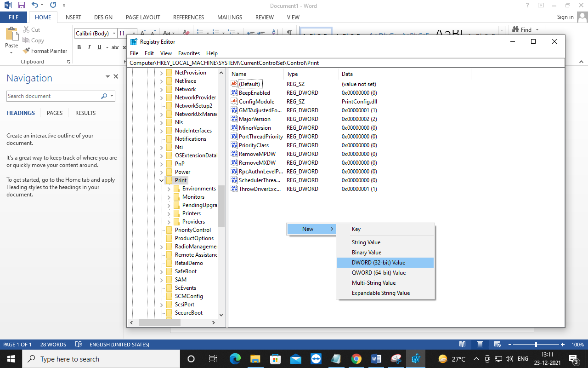Click the Numbering list icon in Word ribbon
Viewport: 588px width, 368px height.
pyautogui.click(x=215, y=33)
